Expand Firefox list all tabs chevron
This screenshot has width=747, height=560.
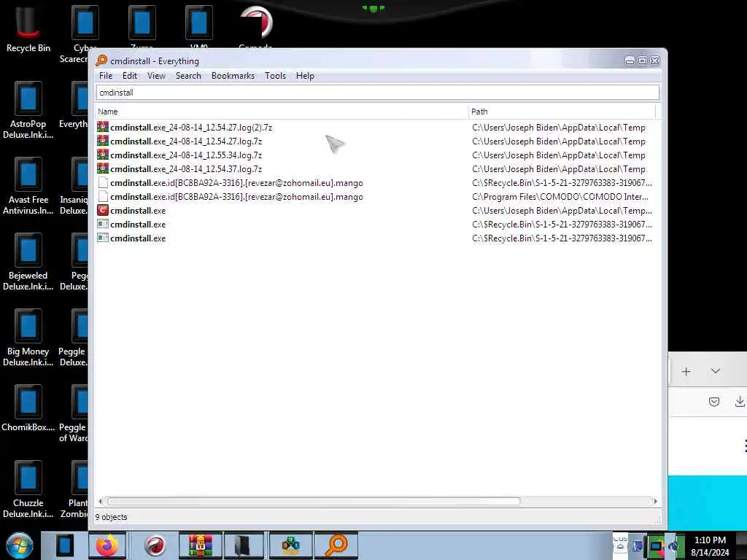click(716, 371)
